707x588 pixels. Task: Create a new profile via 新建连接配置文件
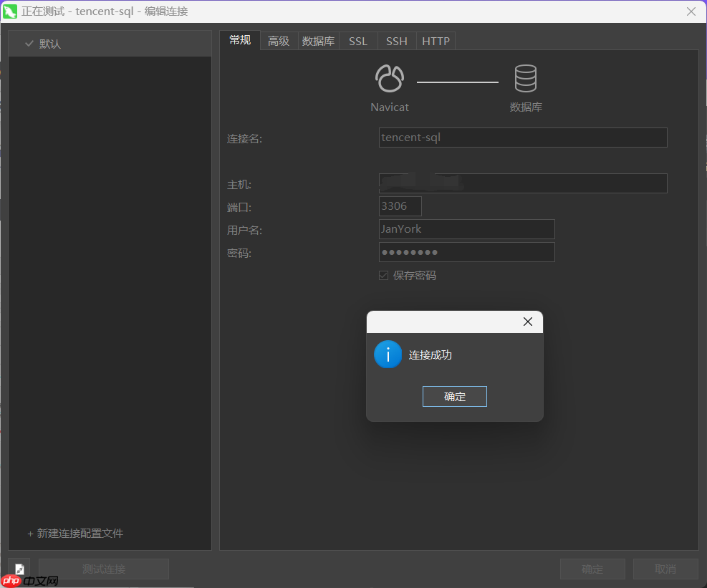click(74, 533)
